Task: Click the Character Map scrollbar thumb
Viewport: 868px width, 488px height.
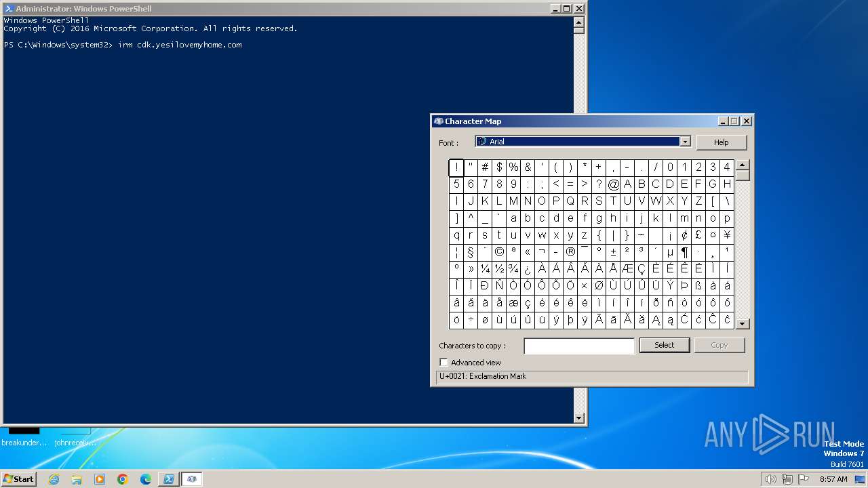Action: [x=743, y=176]
